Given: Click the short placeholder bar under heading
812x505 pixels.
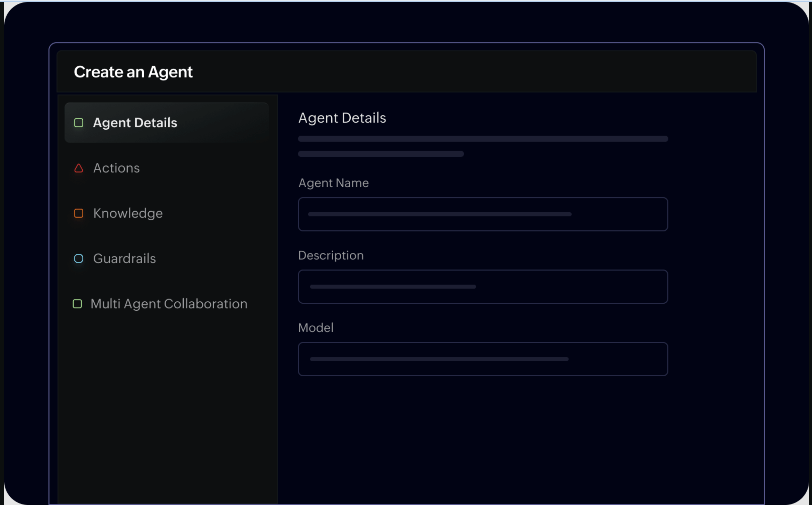Looking at the screenshot, I should pyautogui.click(x=381, y=154).
